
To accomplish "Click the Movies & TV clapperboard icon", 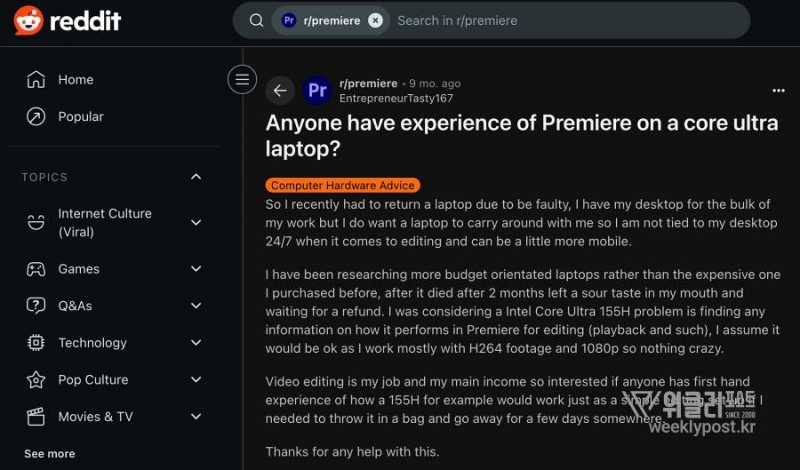I will tap(36, 417).
